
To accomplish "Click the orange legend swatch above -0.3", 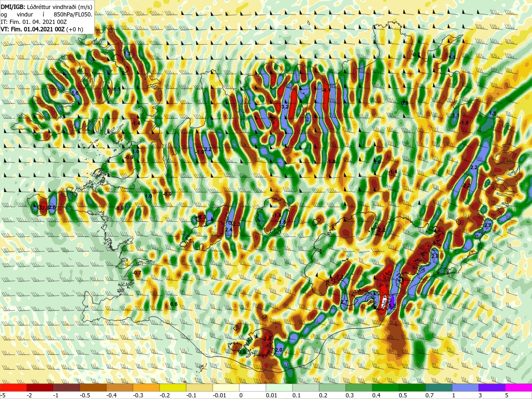I will tap(146, 387).
